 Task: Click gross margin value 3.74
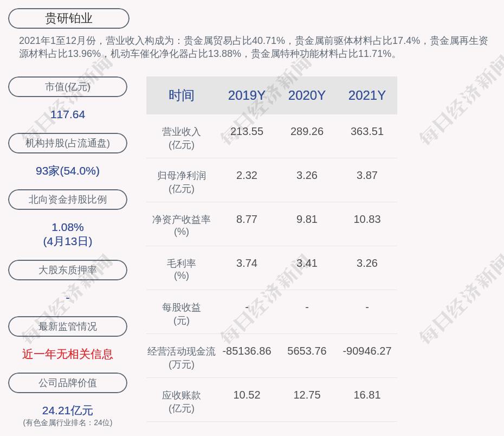247,263
